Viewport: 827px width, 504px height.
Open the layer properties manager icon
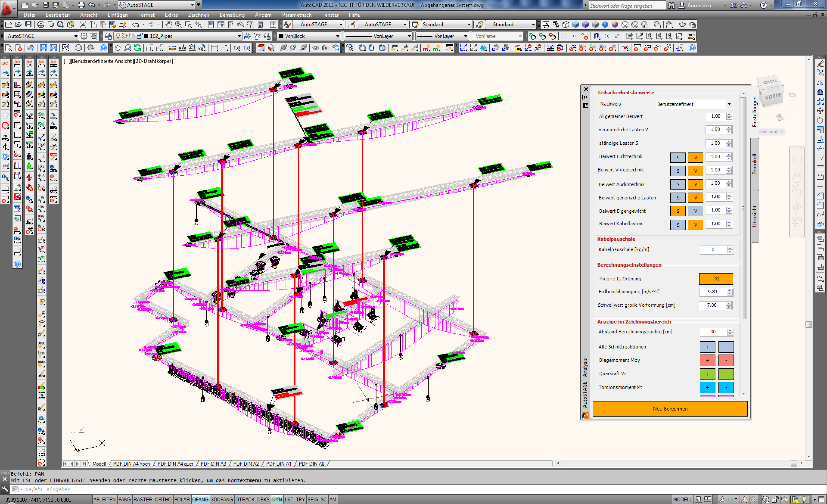point(108,36)
